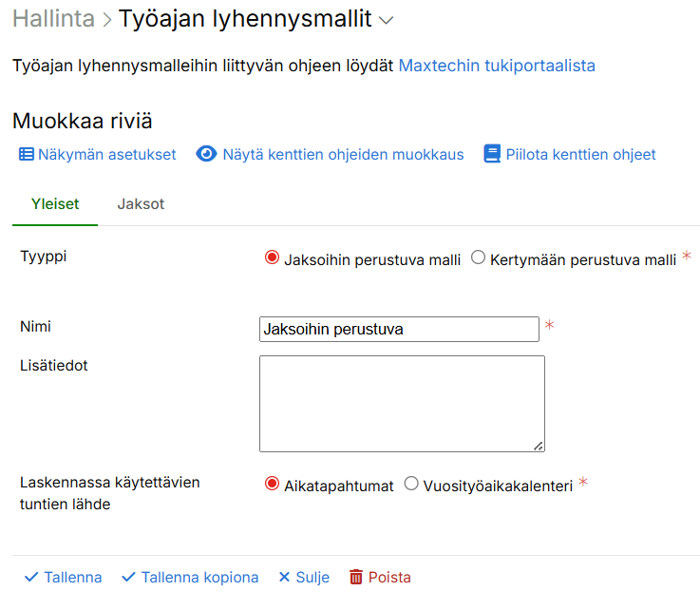Click the checkmark icon beside Tallenna kopiona
Image resolution: width=700 pixels, height=610 pixels.
[x=128, y=577]
